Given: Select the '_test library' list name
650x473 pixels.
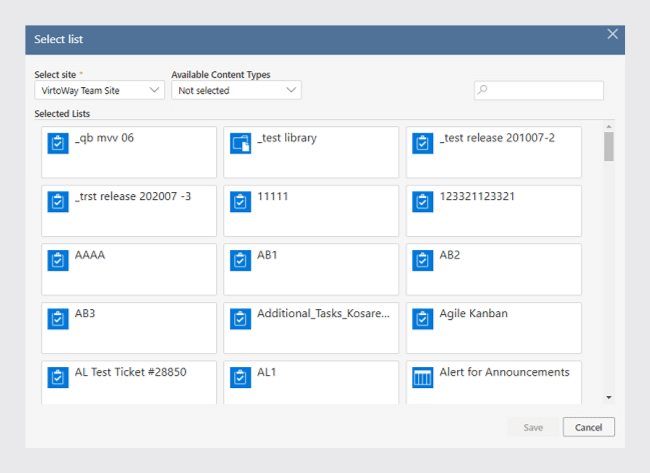Looking at the screenshot, I should coord(287,138).
